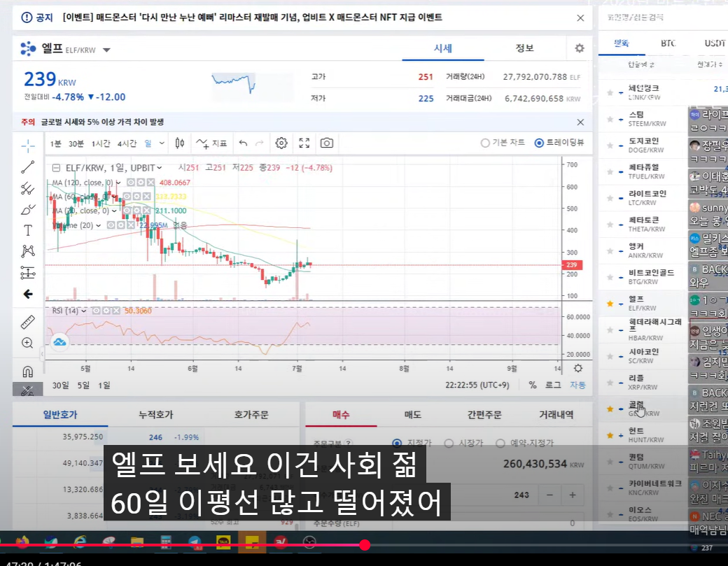Viewport: 728px width, 566px height.
Task: Open the 거래내역 tab
Action: 556,414
